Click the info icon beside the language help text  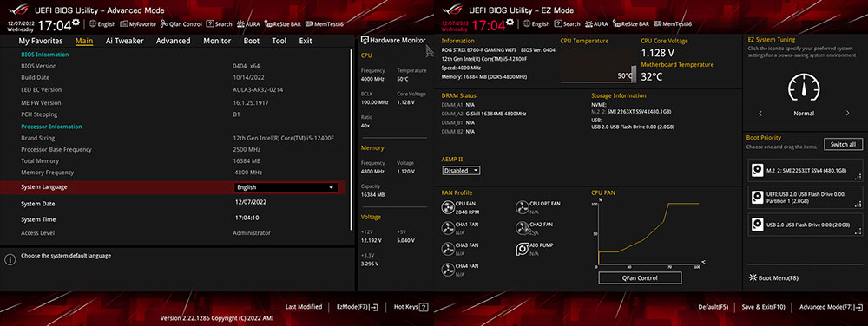click(x=10, y=259)
